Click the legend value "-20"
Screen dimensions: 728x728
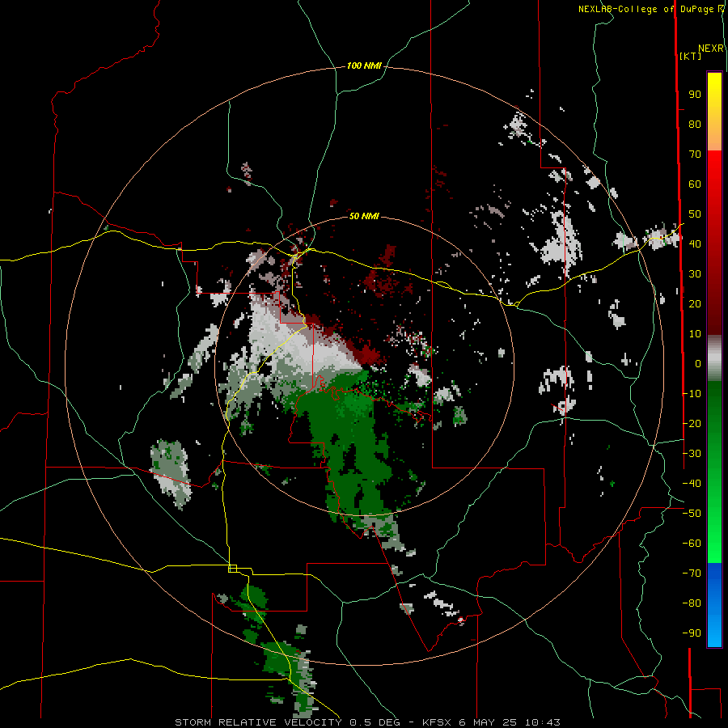(692, 423)
